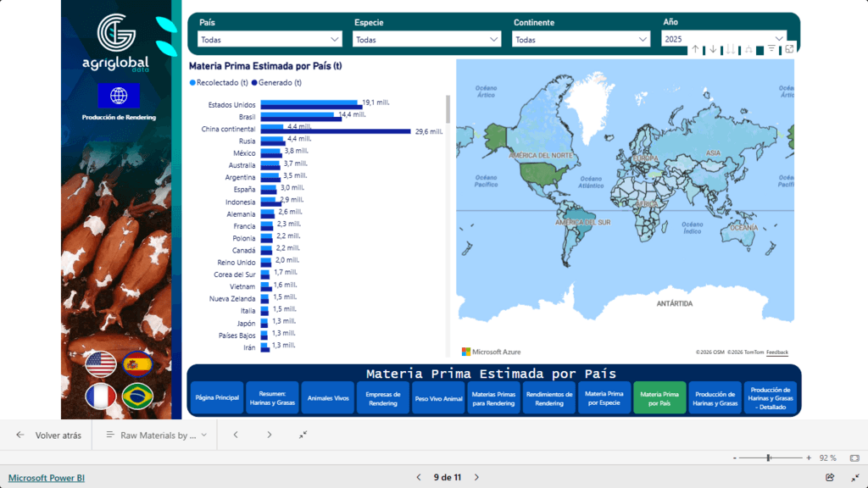Click the zoom slider handle
Image resolution: width=868 pixels, height=488 pixels.
pyautogui.click(x=768, y=458)
